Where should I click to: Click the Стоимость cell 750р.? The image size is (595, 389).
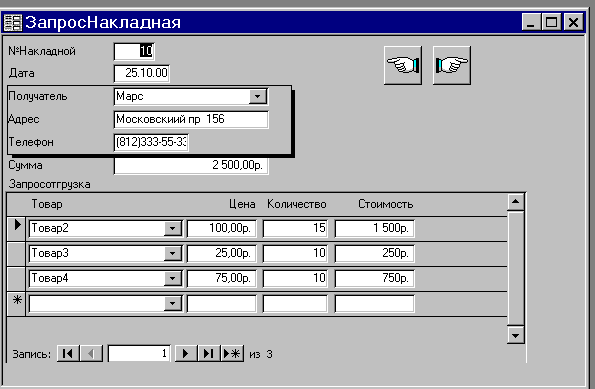[x=375, y=279]
